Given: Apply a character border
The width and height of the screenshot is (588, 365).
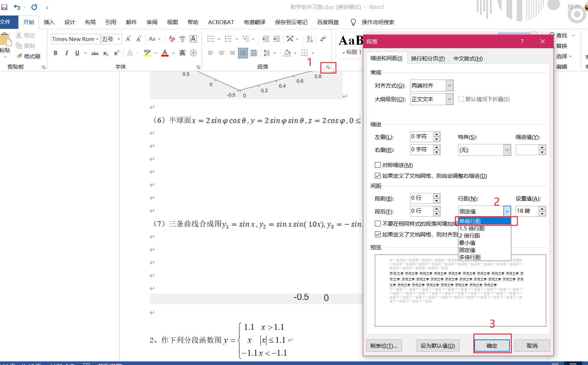Looking at the screenshot, I should 193,39.
